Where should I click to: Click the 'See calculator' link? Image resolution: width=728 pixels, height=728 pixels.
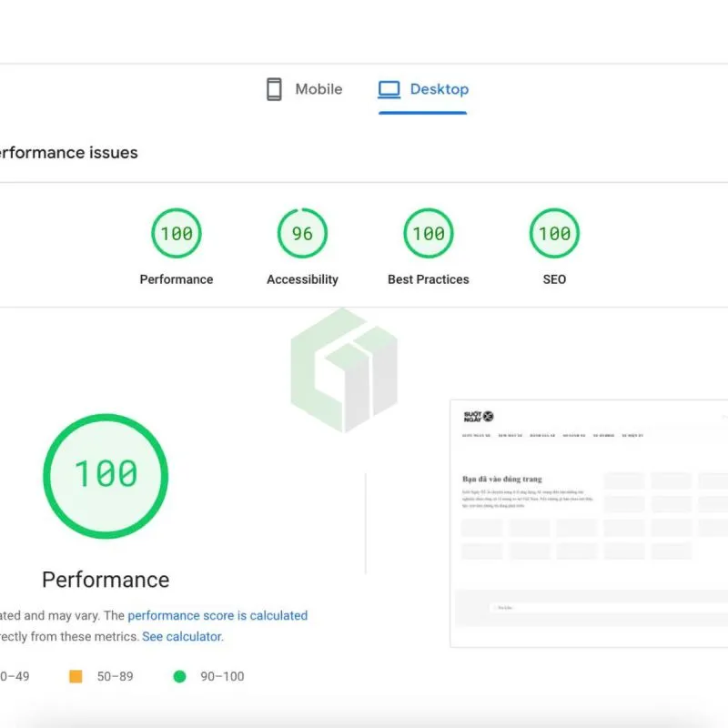click(180, 636)
